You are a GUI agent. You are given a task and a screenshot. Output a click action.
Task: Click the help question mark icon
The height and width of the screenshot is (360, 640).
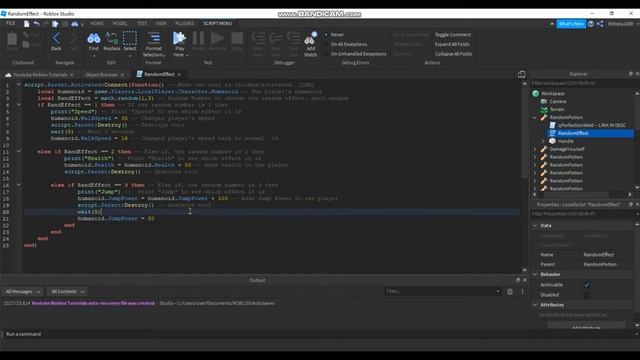click(591, 24)
